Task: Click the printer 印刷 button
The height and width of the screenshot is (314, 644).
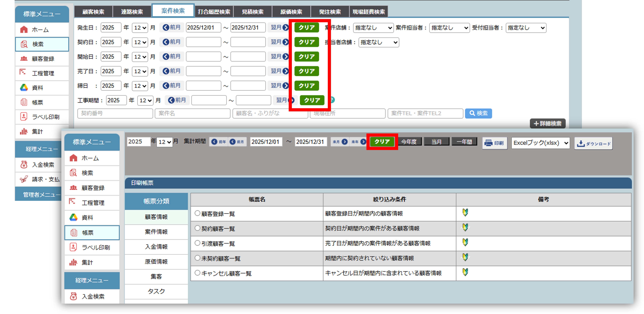Action: 494,143
